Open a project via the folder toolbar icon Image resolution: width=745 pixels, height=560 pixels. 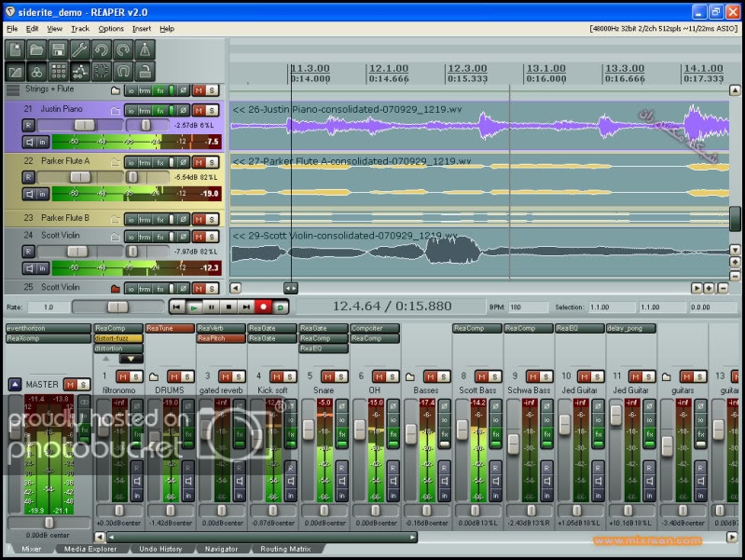coord(36,50)
